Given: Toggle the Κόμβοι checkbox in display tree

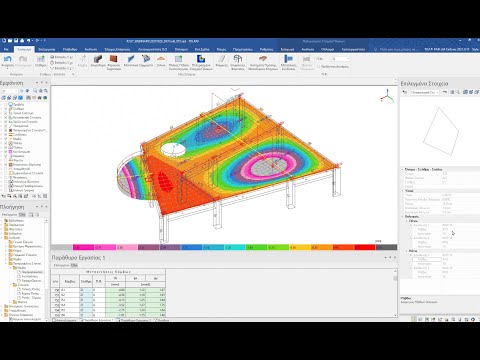Looking at the screenshot, I should pyautogui.click(x=6, y=139).
